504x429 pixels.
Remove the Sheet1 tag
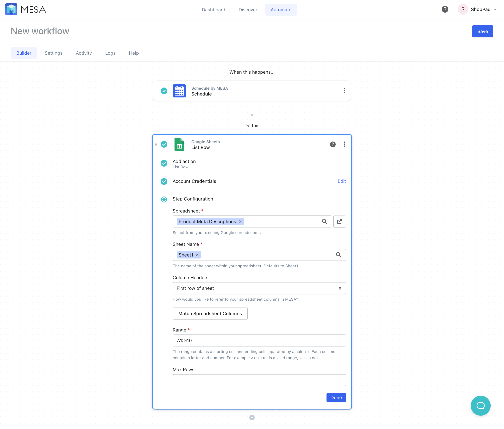pos(197,255)
